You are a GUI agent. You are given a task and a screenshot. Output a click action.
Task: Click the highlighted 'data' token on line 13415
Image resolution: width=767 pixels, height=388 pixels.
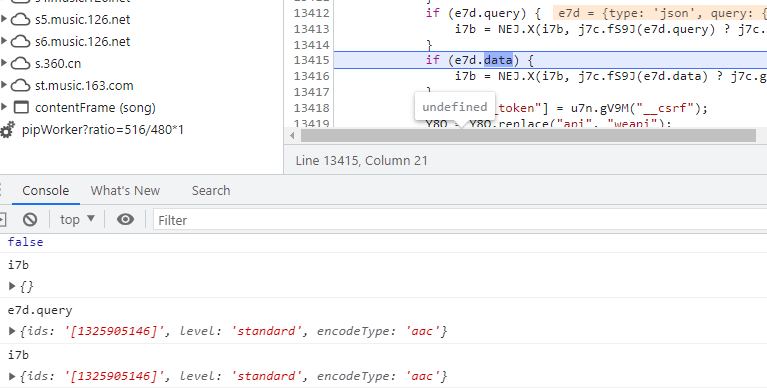498,60
